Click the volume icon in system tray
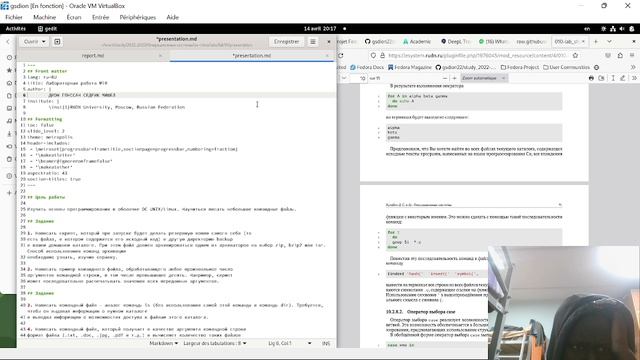 [x=622, y=29]
